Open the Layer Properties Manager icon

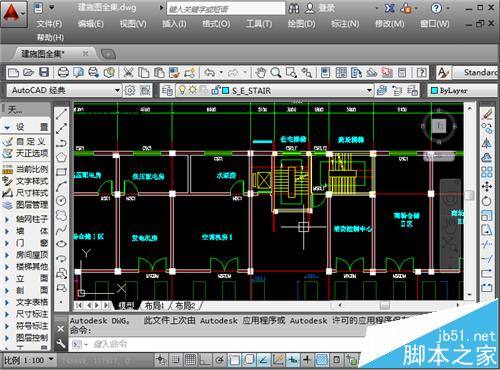pyautogui.click(x=167, y=90)
